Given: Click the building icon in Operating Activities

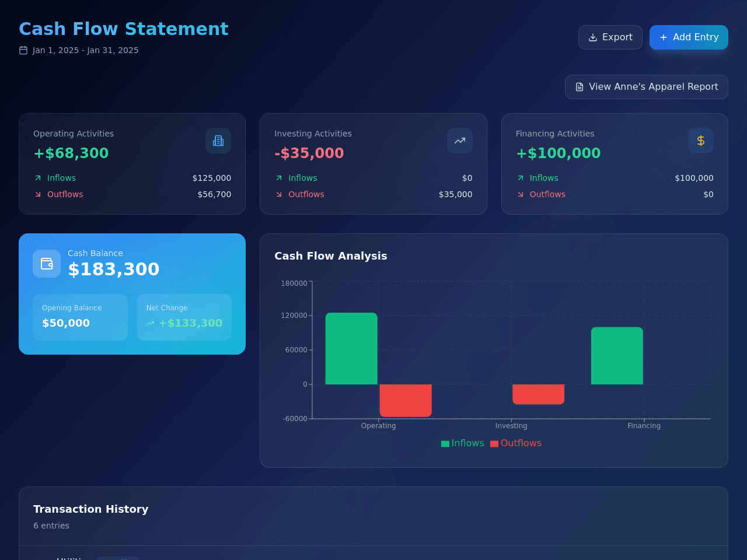Looking at the screenshot, I should coord(218,141).
